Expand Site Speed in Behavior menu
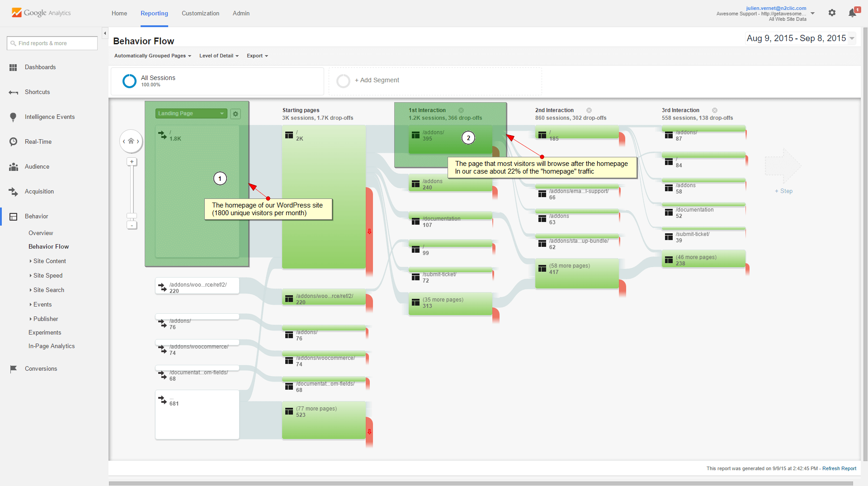Screen dimensions: 868x486 pos(46,276)
